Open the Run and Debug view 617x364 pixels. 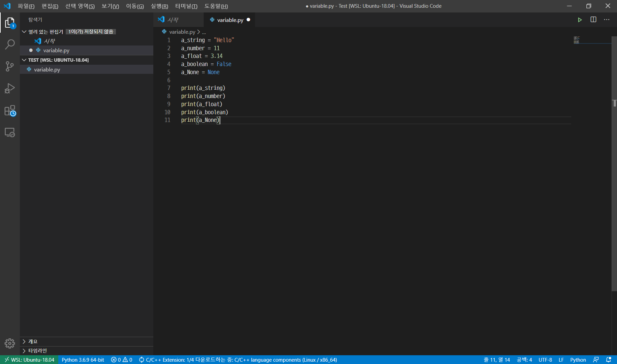pyautogui.click(x=10, y=89)
